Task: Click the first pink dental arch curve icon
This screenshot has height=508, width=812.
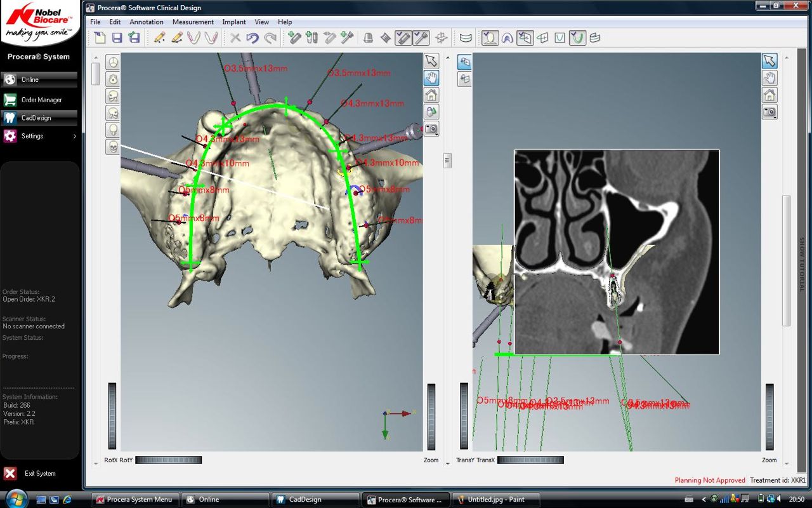Action: 193,38
